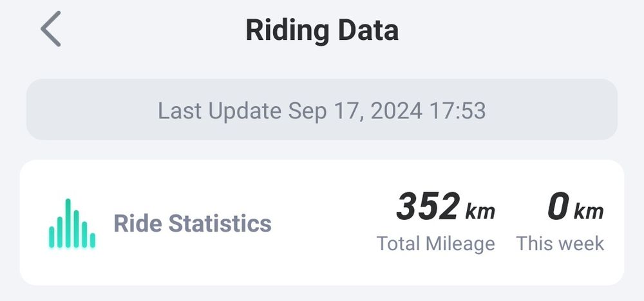Tap the back arrow icon
This screenshot has height=301, width=644.
coord(50,30)
